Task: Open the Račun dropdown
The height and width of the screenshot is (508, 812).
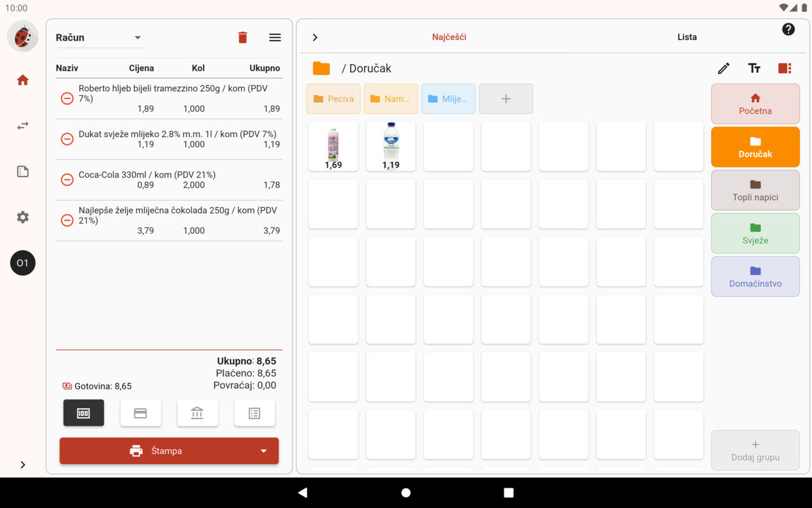Action: tap(100, 37)
